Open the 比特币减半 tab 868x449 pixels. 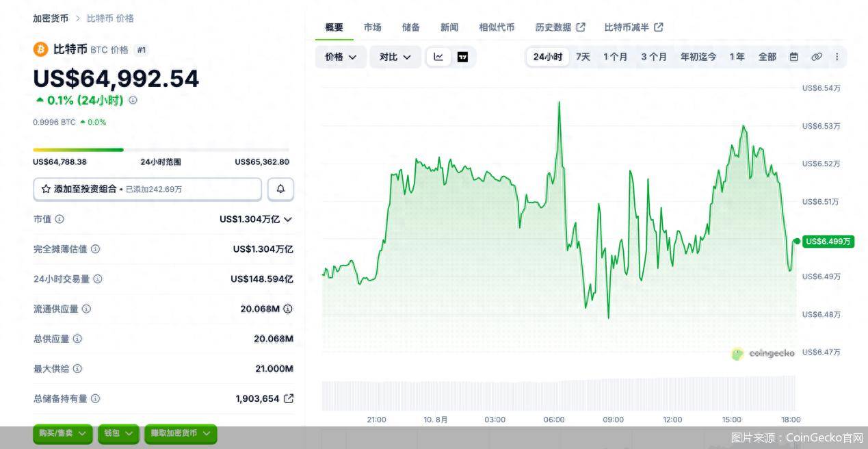633,27
